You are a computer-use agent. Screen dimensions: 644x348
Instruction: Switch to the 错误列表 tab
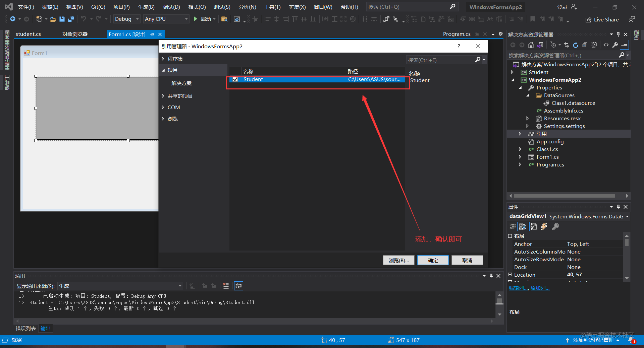(x=26, y=329)
